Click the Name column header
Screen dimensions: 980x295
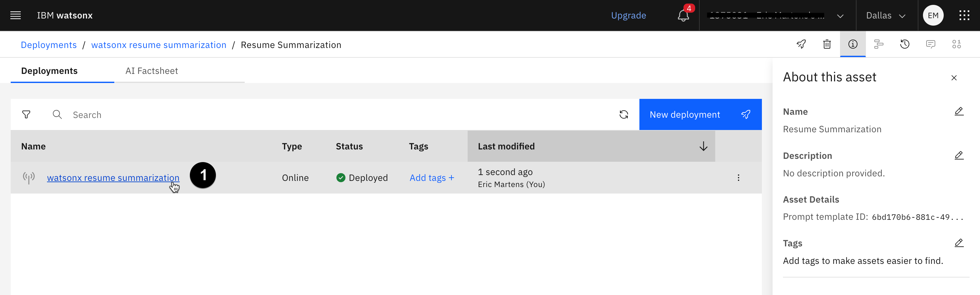pos(33,146)
